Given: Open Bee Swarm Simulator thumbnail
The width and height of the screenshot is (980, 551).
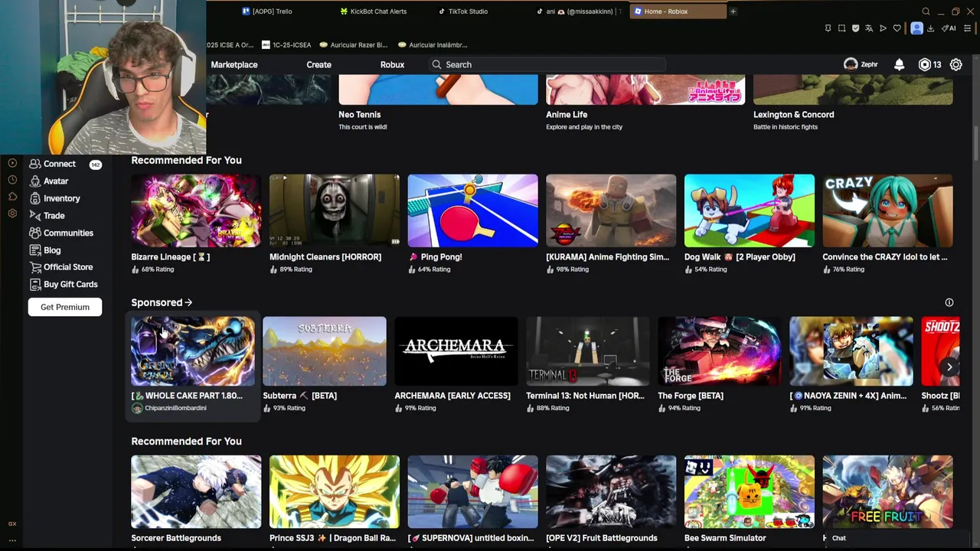Looking at the screenshot, I should coord(750,491).
